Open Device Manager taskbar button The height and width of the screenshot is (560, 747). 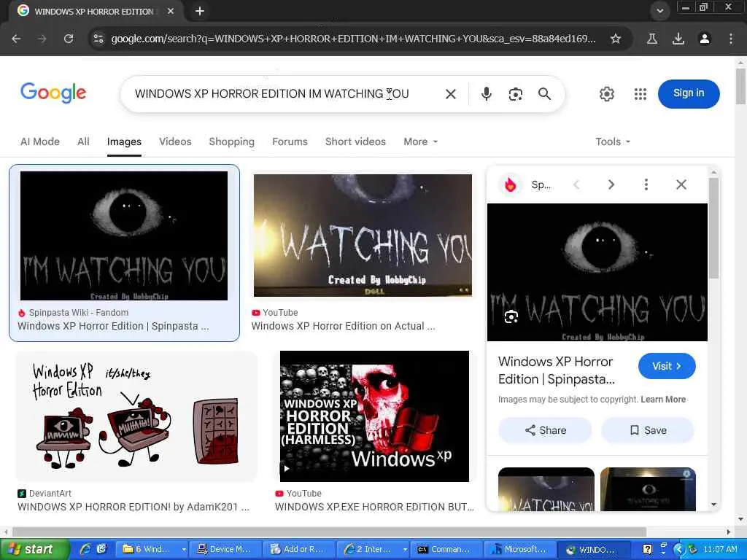[x=226, y=549]
